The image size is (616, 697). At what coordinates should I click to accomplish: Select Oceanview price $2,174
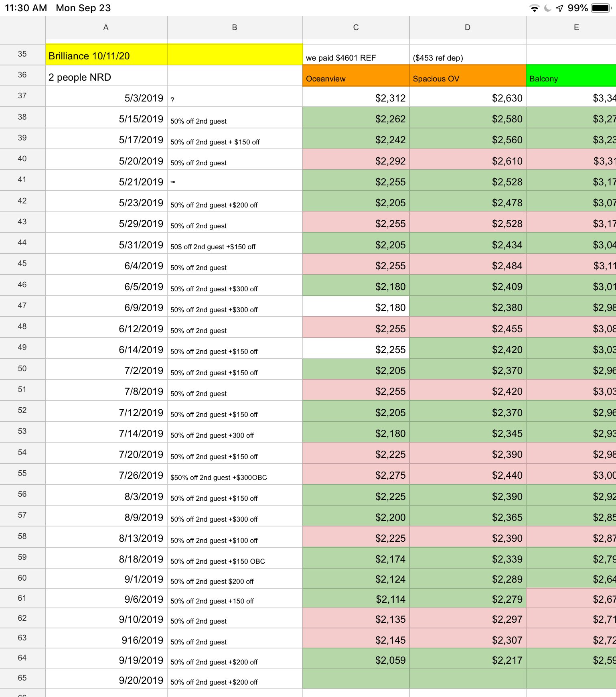[356, 558]
